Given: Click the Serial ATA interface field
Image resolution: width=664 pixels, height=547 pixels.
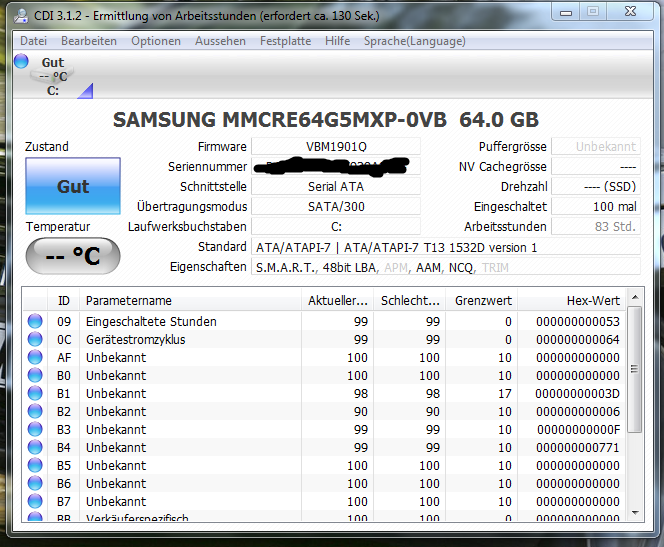Looking at the screenshot, I should (x=336, y=187).
